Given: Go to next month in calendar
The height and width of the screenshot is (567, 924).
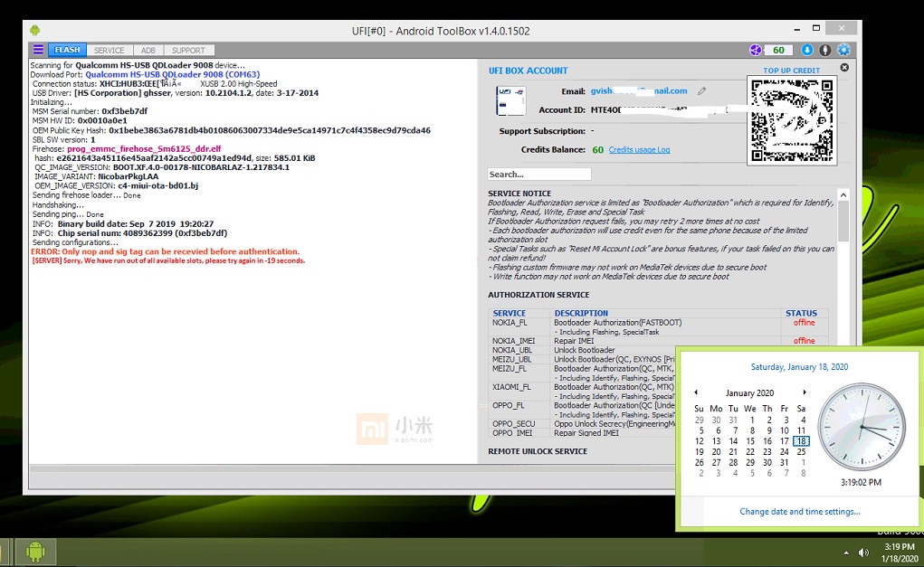Looking at the screenshot, I should [x=805, y=392].
